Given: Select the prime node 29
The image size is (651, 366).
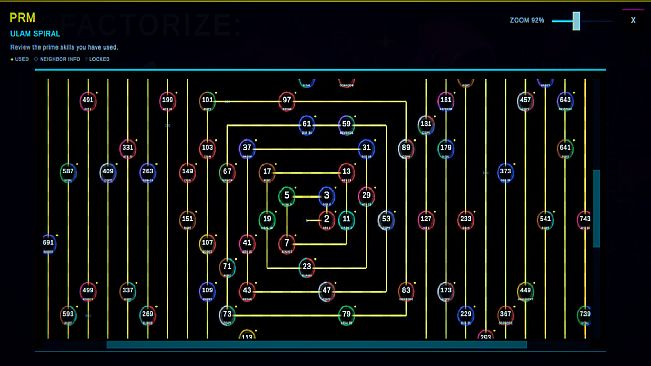Looking at the screenshot, I should tap(366, 196).
